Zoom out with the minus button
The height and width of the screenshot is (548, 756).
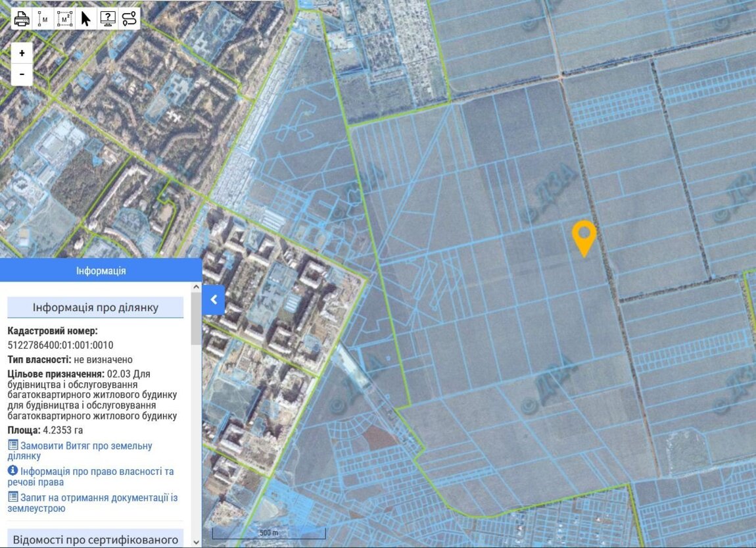(x=22, y=74)
